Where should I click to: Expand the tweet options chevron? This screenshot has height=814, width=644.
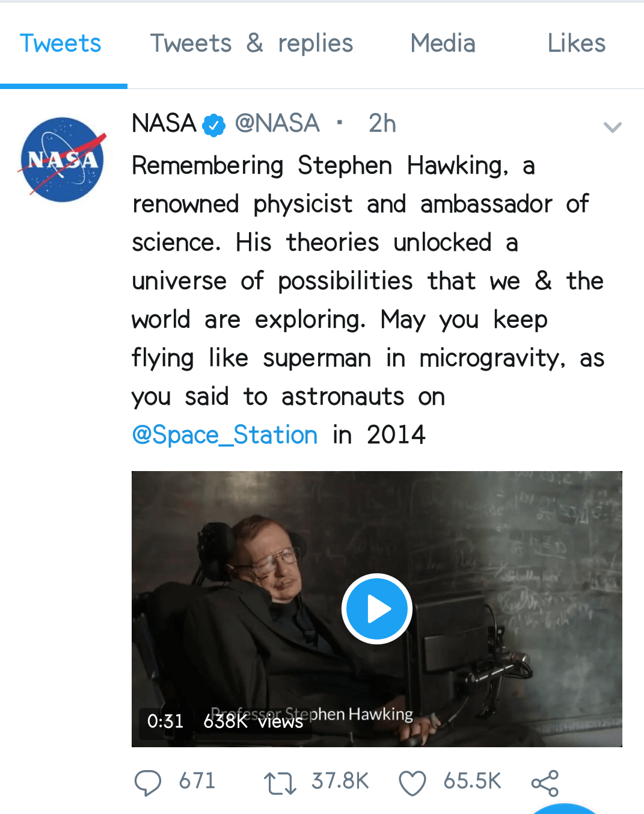[612, 127]
